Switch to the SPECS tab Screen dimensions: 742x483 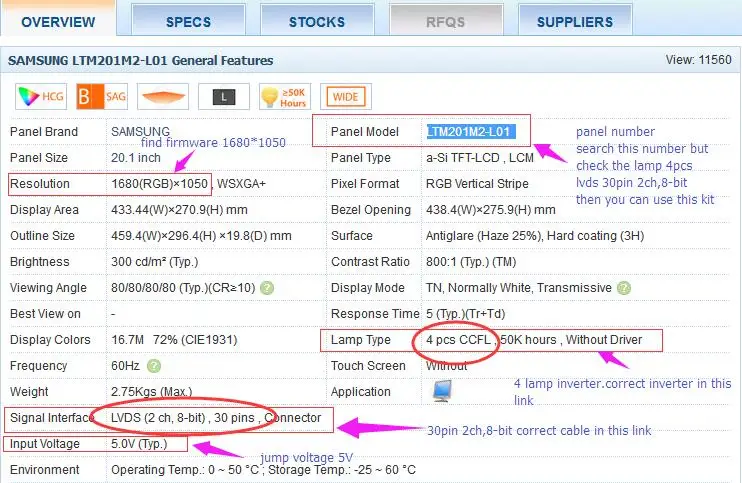(188, 20)
